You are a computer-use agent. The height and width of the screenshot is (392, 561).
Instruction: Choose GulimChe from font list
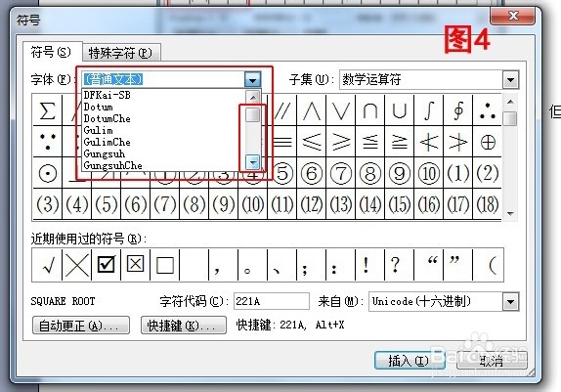[163, 142]
